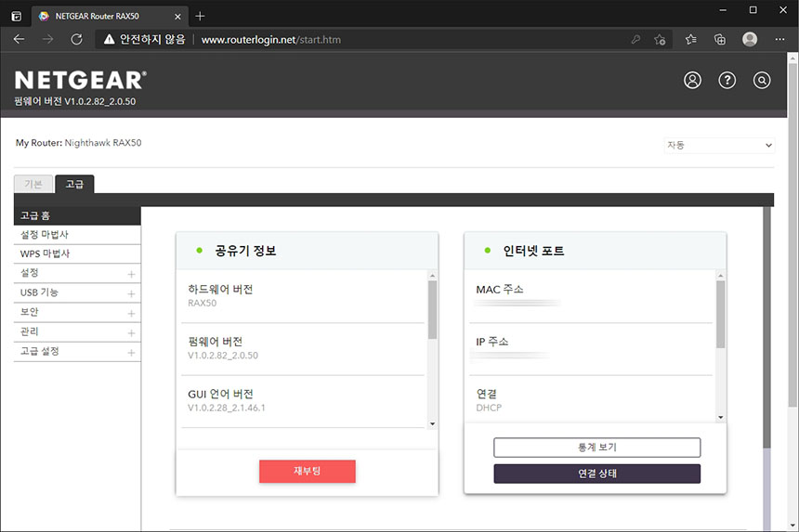The height and width of the screenshot is (532, 799).
Task: Click the not secure warning icon
Action: coord(109,39)
